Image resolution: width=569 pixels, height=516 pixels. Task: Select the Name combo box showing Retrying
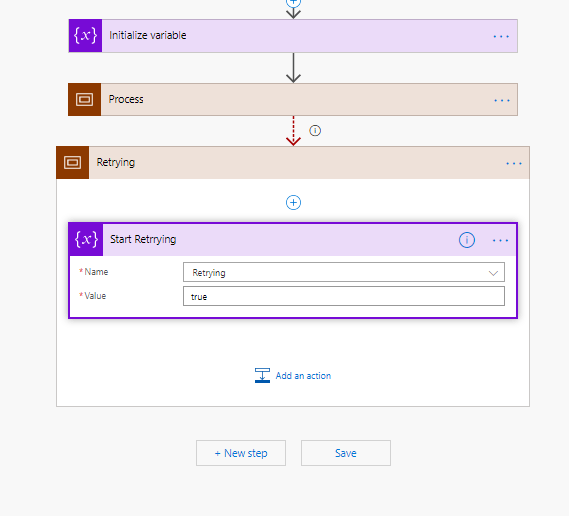344,272
